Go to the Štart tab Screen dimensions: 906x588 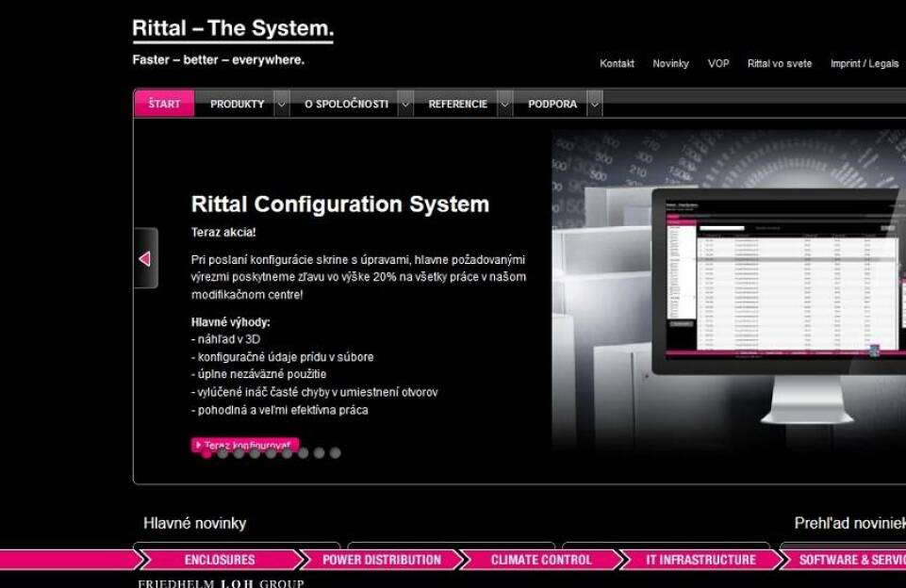[x=164, y=105]
